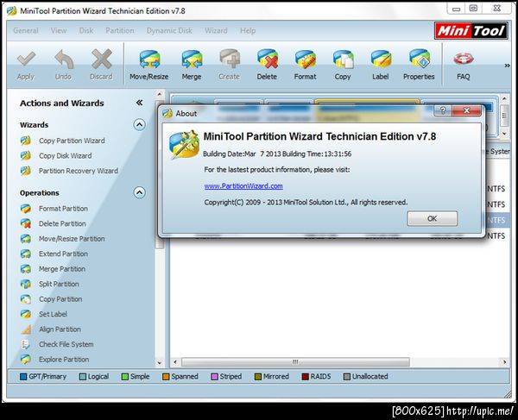This screenshot has width=518, height=420.
Task: Close the About dialog
Action: point(466,110)
